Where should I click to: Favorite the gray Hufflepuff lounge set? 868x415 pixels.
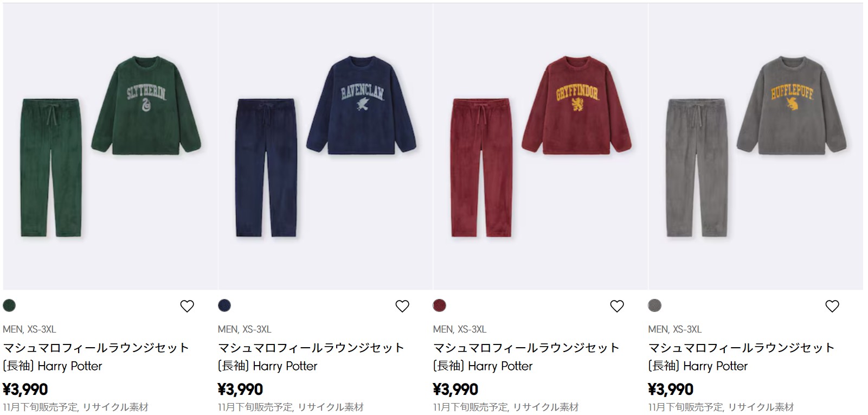832,307
